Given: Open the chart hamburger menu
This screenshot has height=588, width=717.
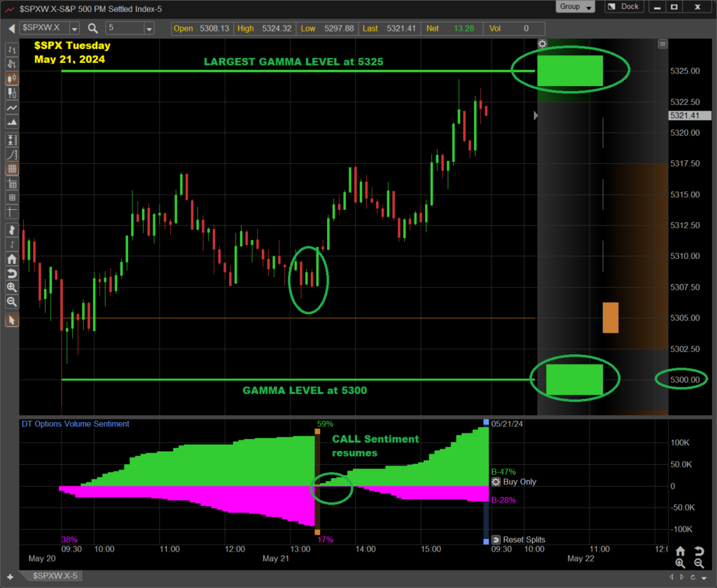Looking at the screenshot, I should [662, 43].
